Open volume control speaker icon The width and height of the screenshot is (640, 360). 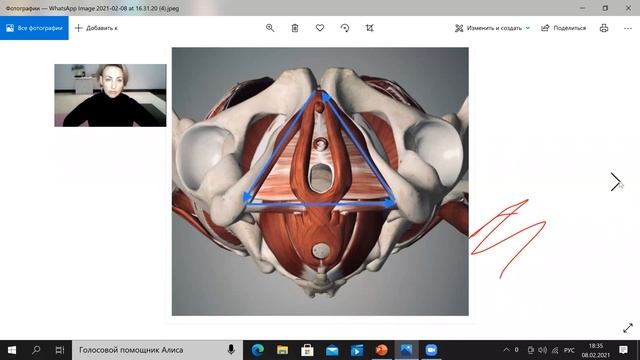point(542,350)
